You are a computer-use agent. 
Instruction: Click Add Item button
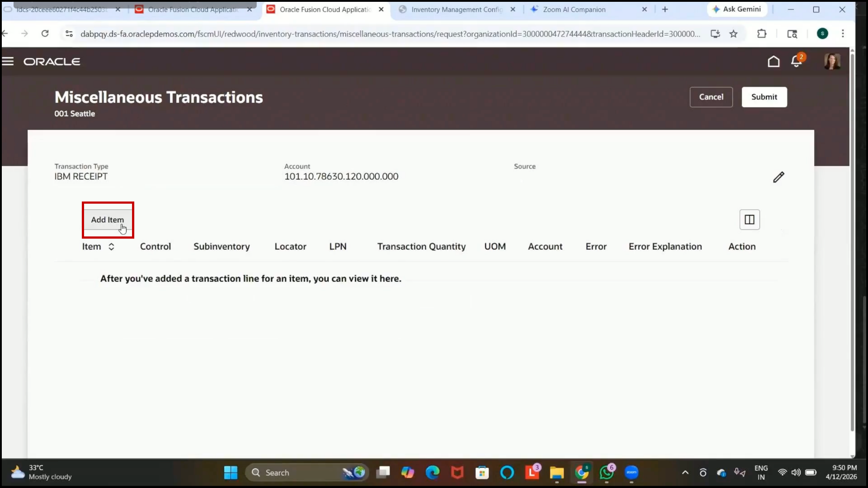point(108,220)
